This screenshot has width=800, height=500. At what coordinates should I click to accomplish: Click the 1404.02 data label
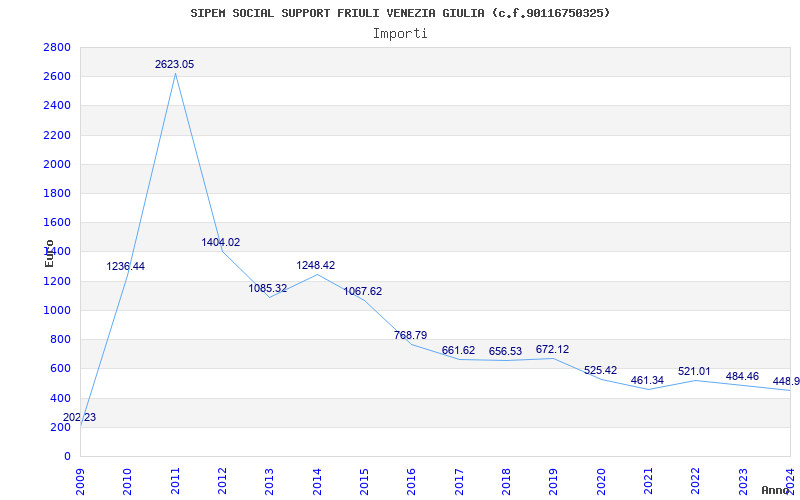pos(220,242)
